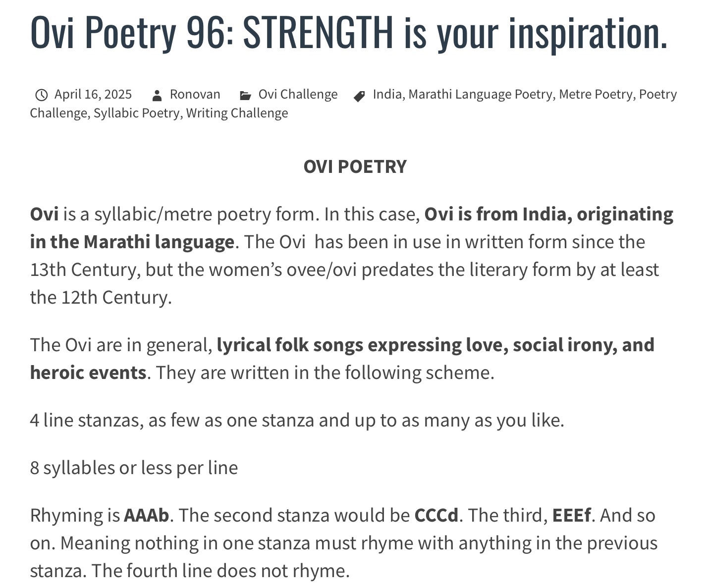Click the open folder category icon
The image size is (707, 588).
point(245,95)
